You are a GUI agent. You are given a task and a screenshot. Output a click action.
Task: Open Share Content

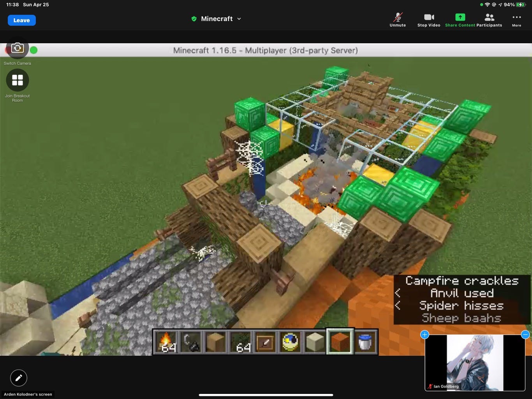click(460, 20)
